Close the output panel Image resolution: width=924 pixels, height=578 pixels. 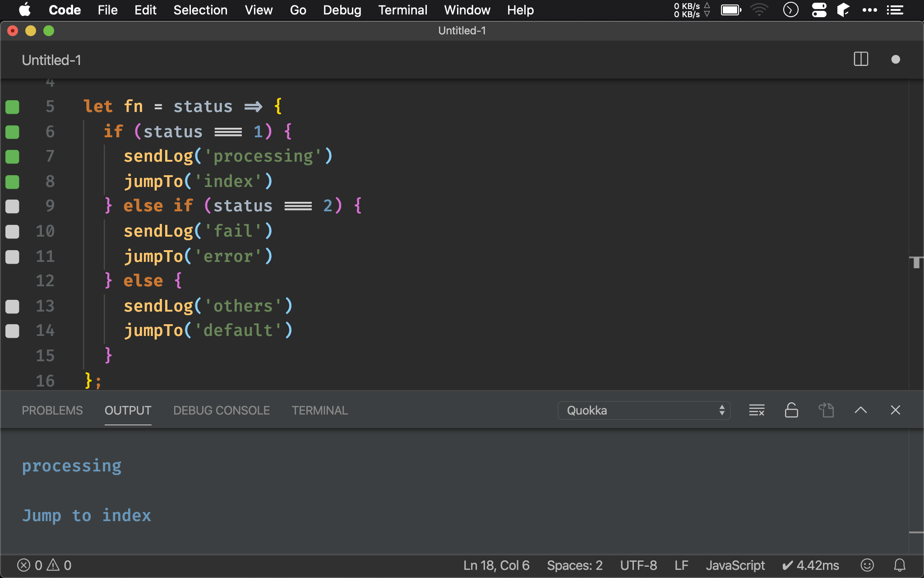click(895, 410)
